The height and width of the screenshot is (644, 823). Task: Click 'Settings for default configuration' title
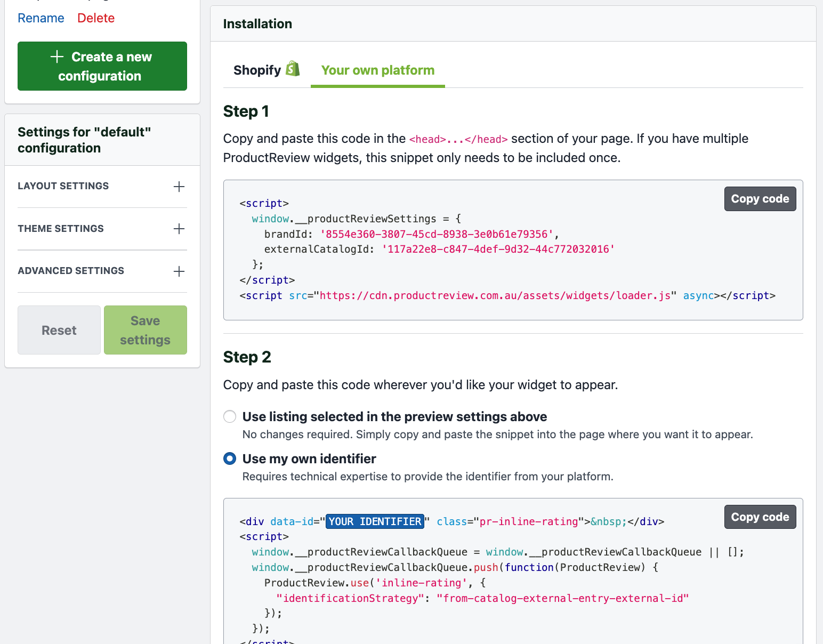tap(84, 140)
